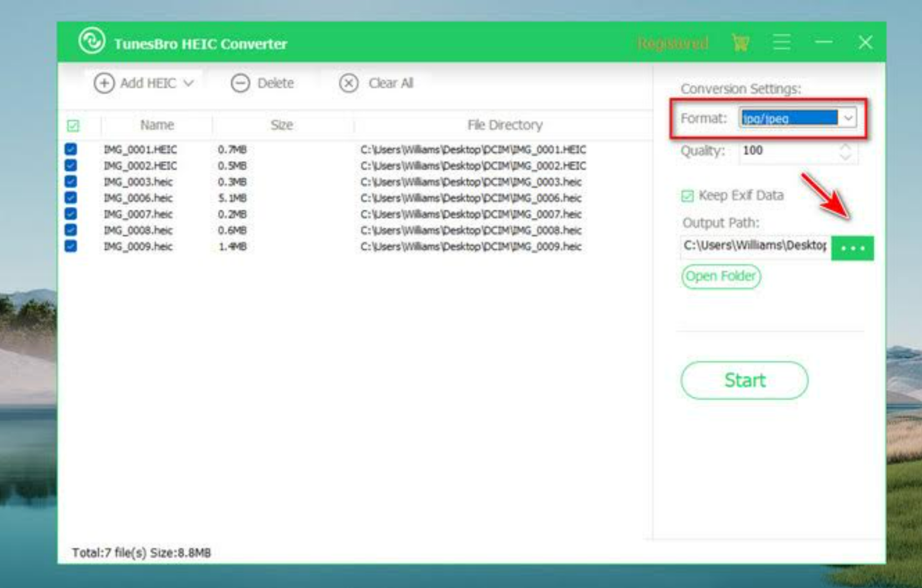922x588 pixels.
Task: Sort files by Name column header
Action: click(x=157, y=125)
